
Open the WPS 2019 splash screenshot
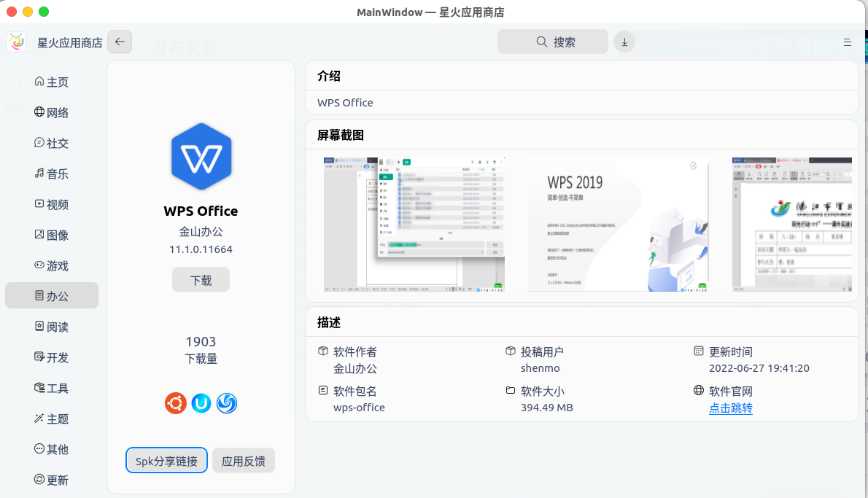coord(619,224)
